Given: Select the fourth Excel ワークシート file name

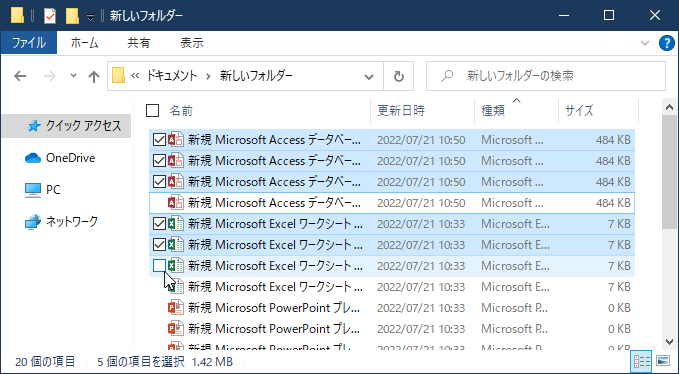Looking at the screenshot, I should [x=275, y=287].
